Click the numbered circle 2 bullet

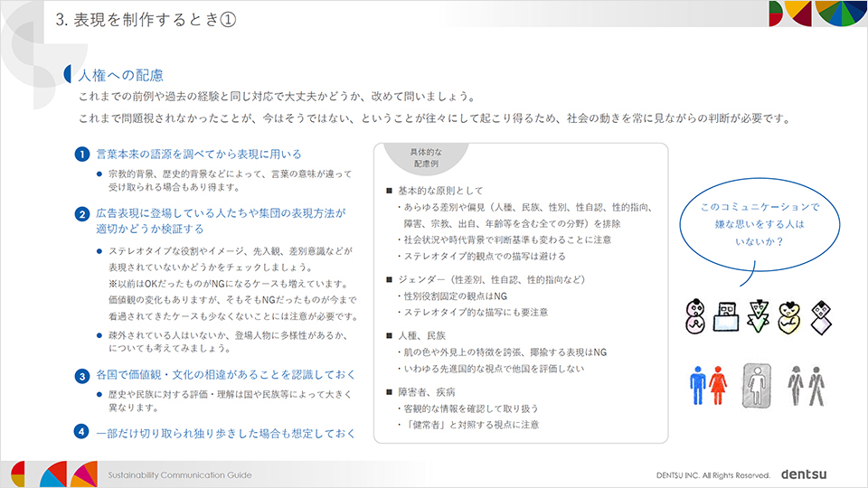(x=81, y=214)
